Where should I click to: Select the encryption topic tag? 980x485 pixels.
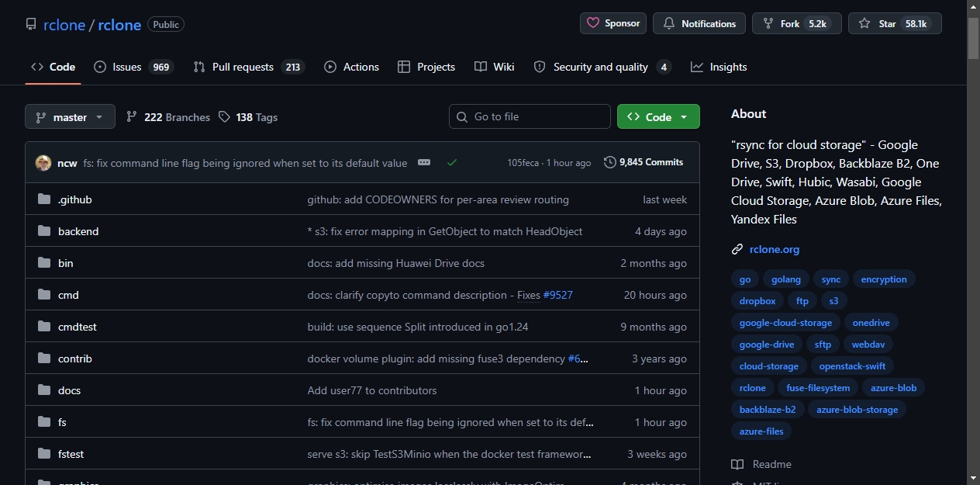[884, 279]
